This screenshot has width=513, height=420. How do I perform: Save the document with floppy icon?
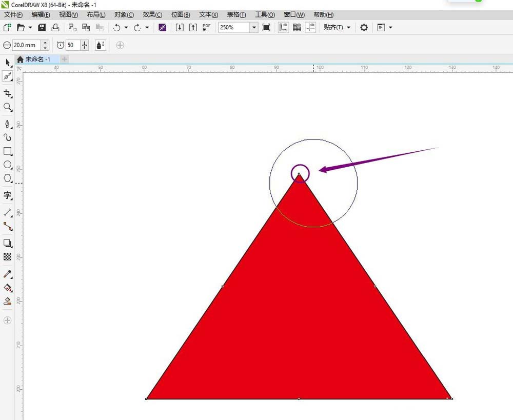pos(42,28)
